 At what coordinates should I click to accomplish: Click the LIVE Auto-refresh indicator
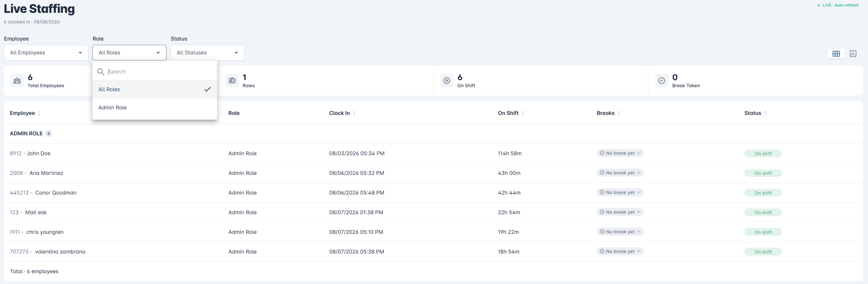838,5
